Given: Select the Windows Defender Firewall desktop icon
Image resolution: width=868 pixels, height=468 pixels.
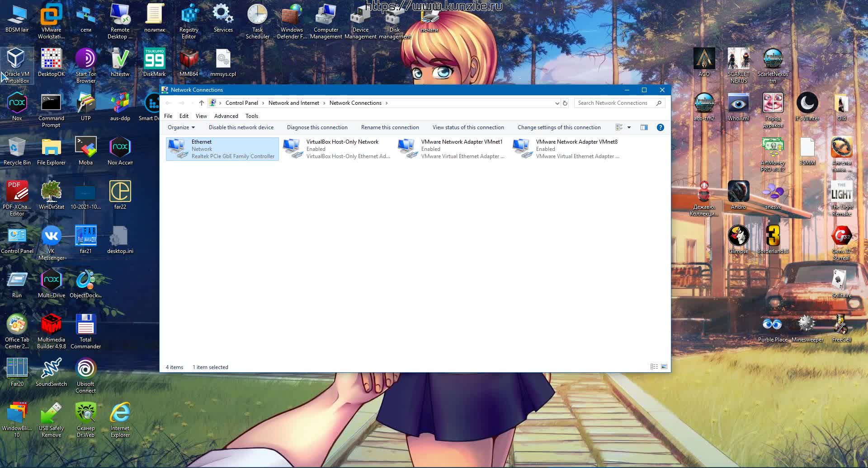Looking at the screenshot, I should click(x=292, y=21).
